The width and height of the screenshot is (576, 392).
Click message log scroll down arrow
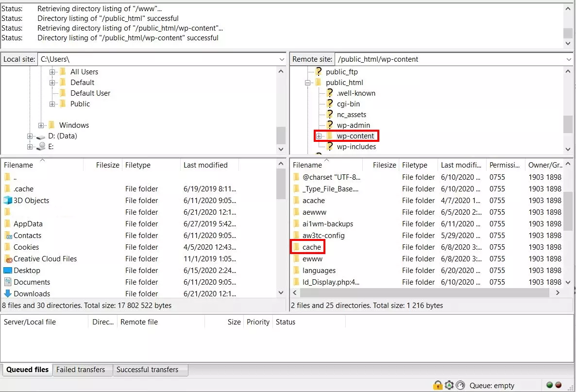coord(568,43)
